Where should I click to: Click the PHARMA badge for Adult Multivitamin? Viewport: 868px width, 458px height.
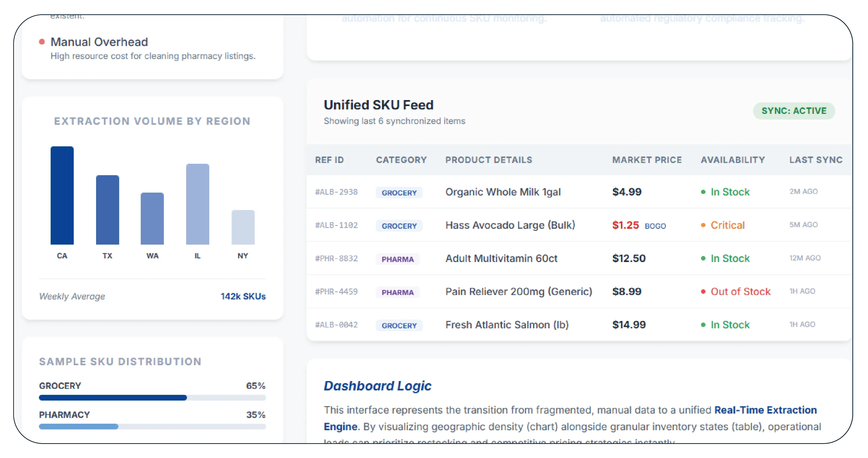[398, 259]
